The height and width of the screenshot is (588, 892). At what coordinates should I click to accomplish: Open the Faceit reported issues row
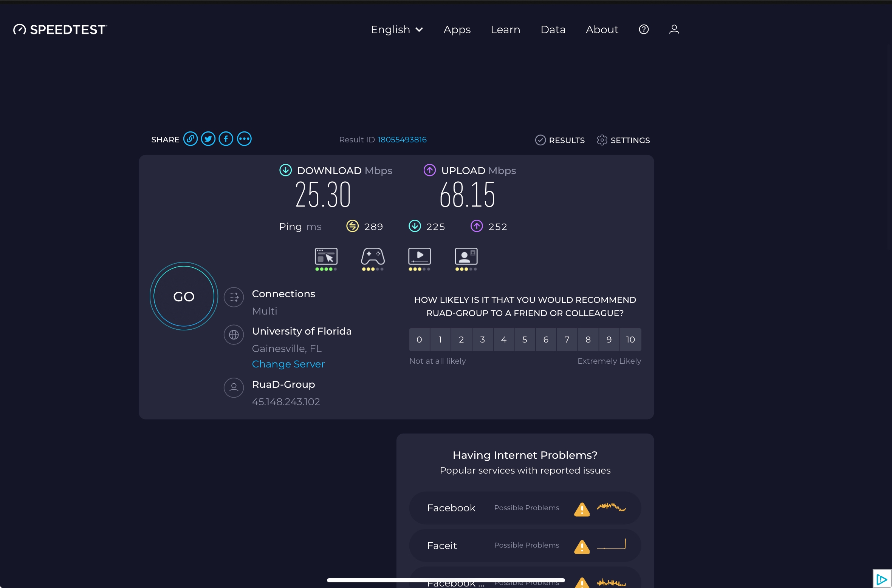[525, 545]
